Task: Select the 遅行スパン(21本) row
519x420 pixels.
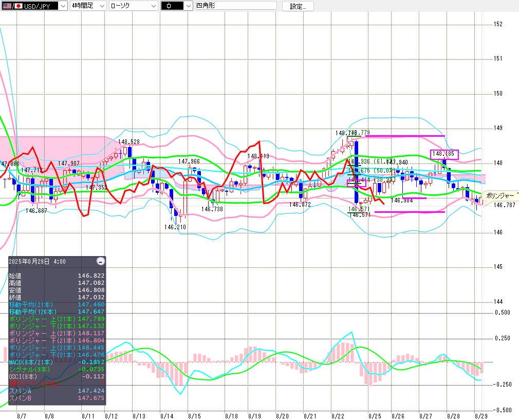Action: click(x=57, y=384)
